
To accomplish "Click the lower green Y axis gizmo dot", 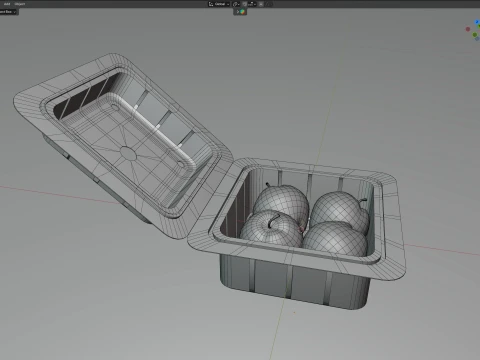I will (475, 35).
